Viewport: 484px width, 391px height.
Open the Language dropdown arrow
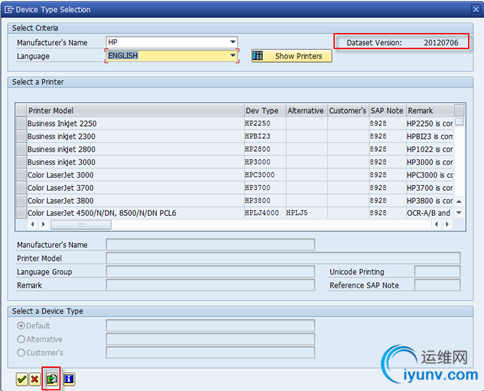(233, 55)
